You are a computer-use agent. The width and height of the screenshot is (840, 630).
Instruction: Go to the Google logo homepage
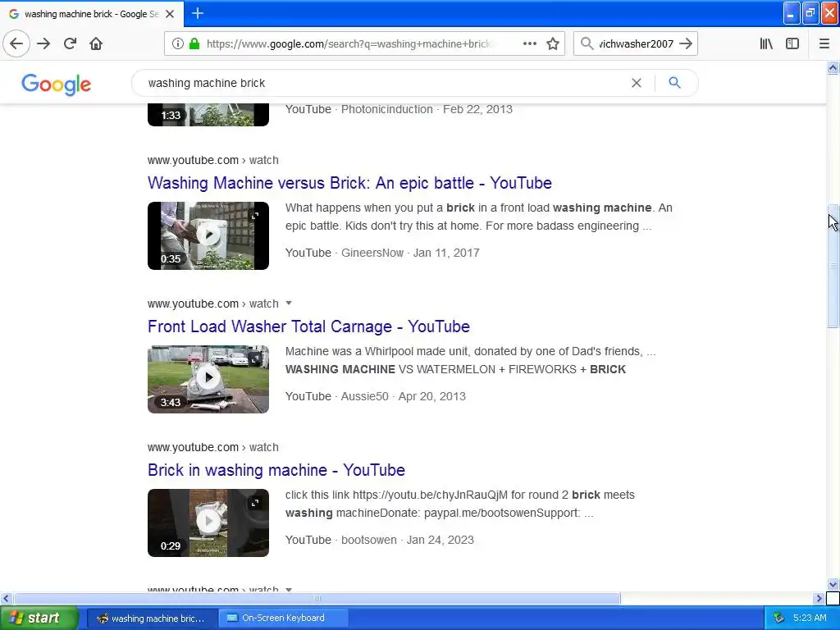pos(57,84)
